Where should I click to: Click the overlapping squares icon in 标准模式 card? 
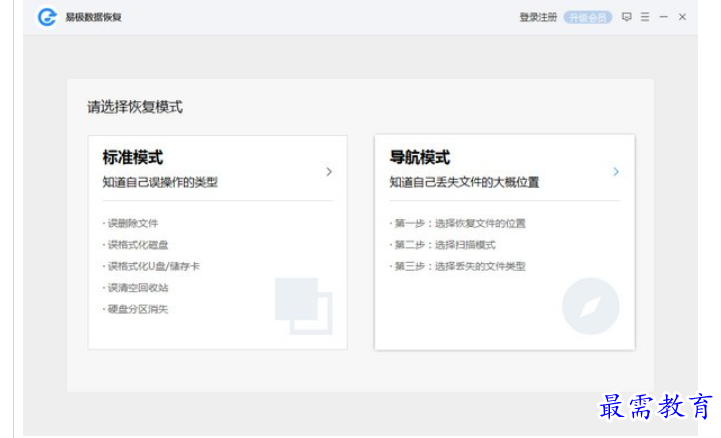(x=303, y=306)
